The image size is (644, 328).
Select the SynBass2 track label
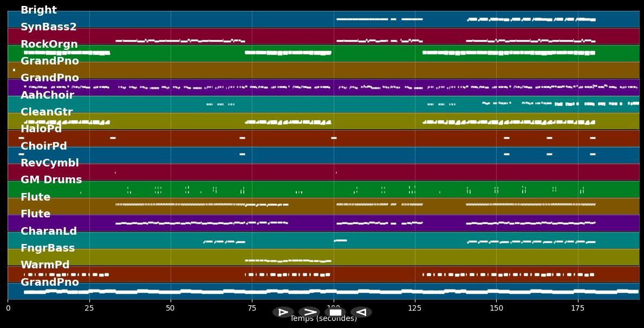pos(48,27)
